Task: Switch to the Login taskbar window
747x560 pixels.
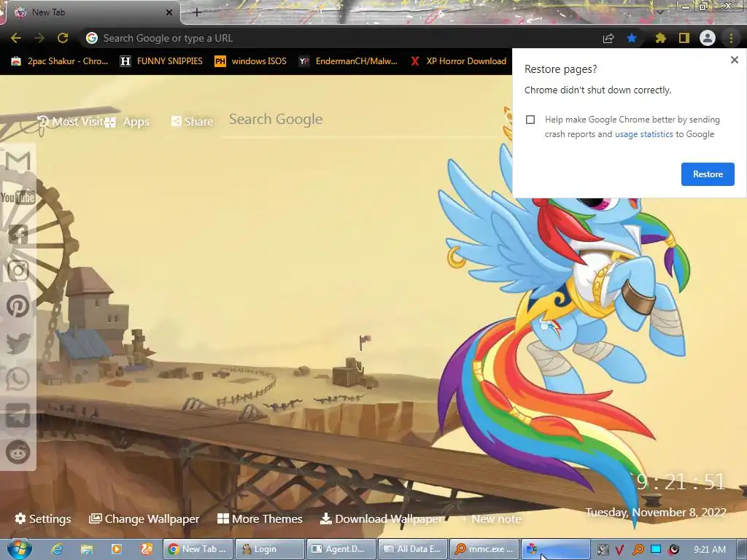Action: [269, 549]
